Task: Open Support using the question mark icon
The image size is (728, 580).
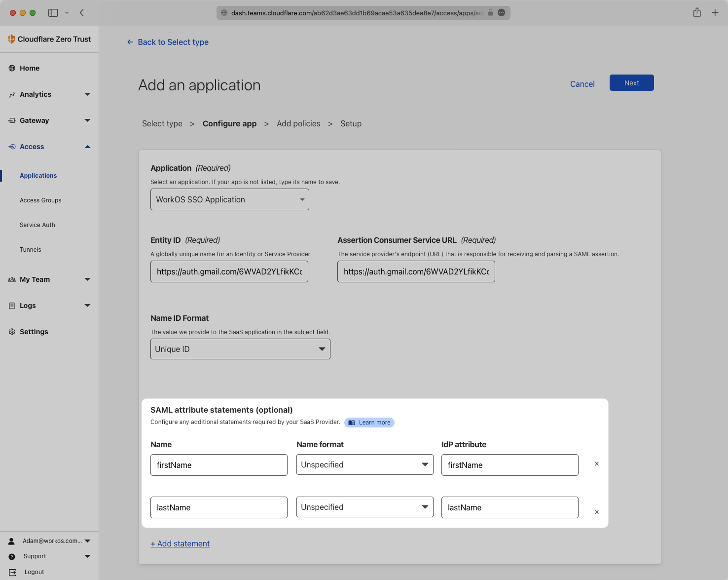Action: pos(11,556)
